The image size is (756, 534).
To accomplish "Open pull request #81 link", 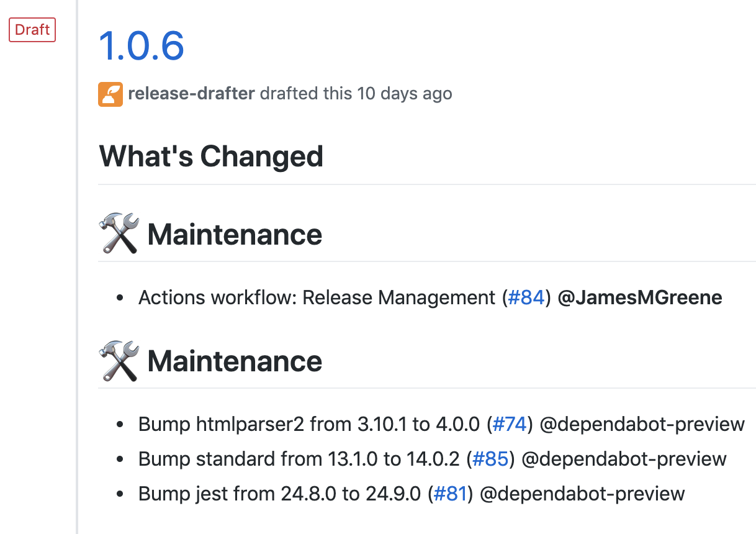I will (449, 494).
